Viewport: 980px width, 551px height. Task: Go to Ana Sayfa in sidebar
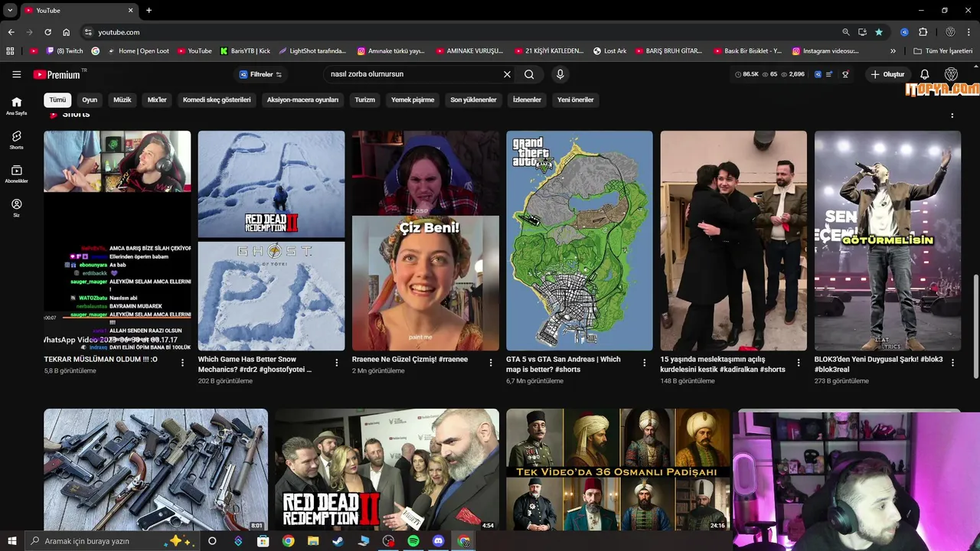point(16,106)
